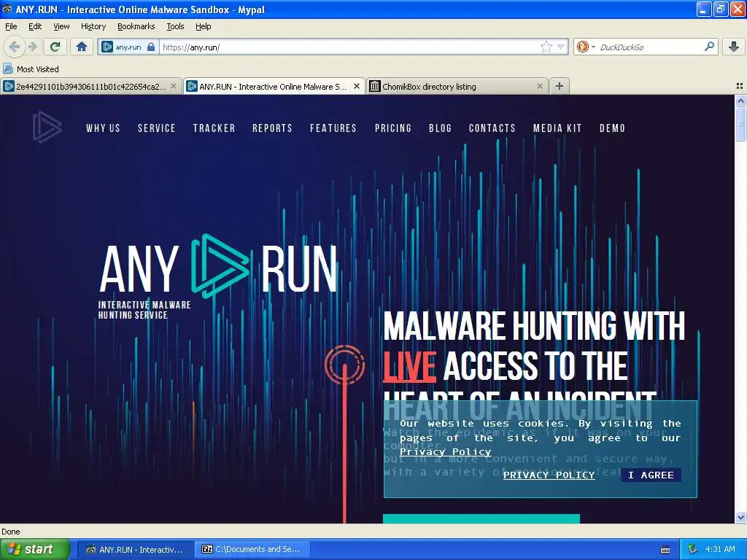Open the DuckDuckGo search engine selector
747x560 pixels.
586,47
